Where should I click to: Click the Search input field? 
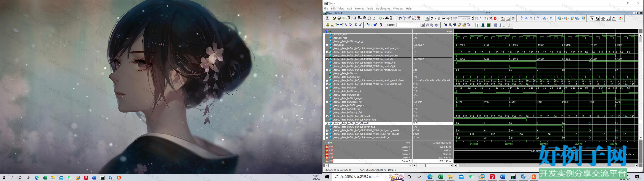click(409, 25)
